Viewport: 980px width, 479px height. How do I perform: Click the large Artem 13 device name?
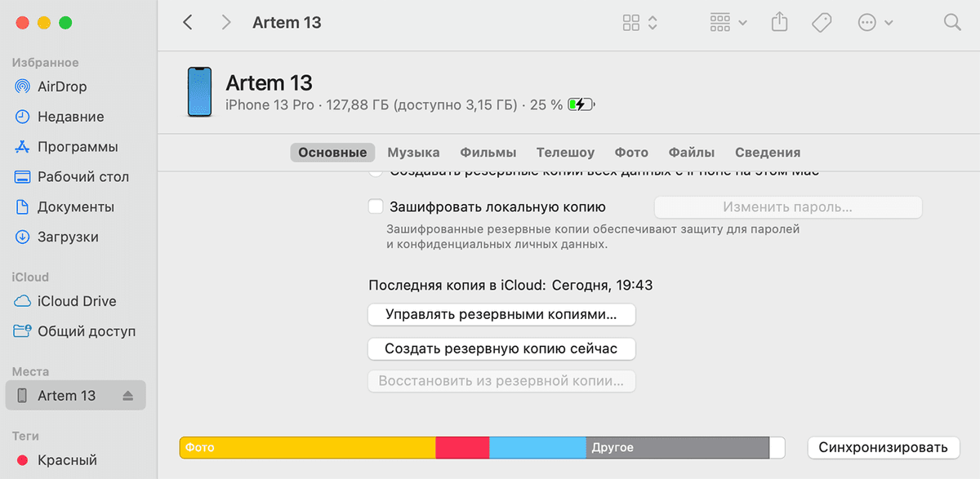(x=269, y=82)
